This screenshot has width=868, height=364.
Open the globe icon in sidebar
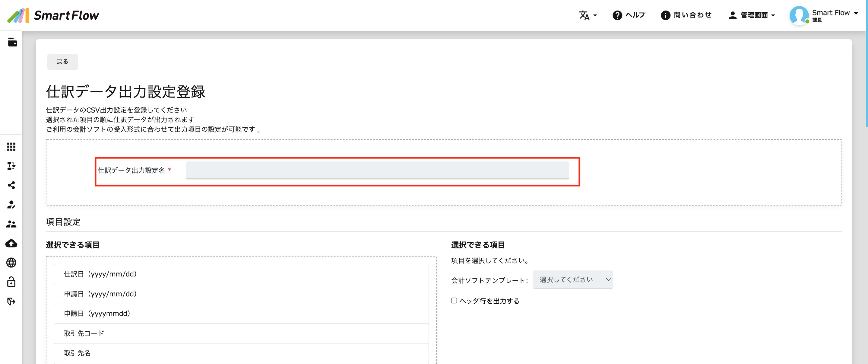[x=11, y=263]
